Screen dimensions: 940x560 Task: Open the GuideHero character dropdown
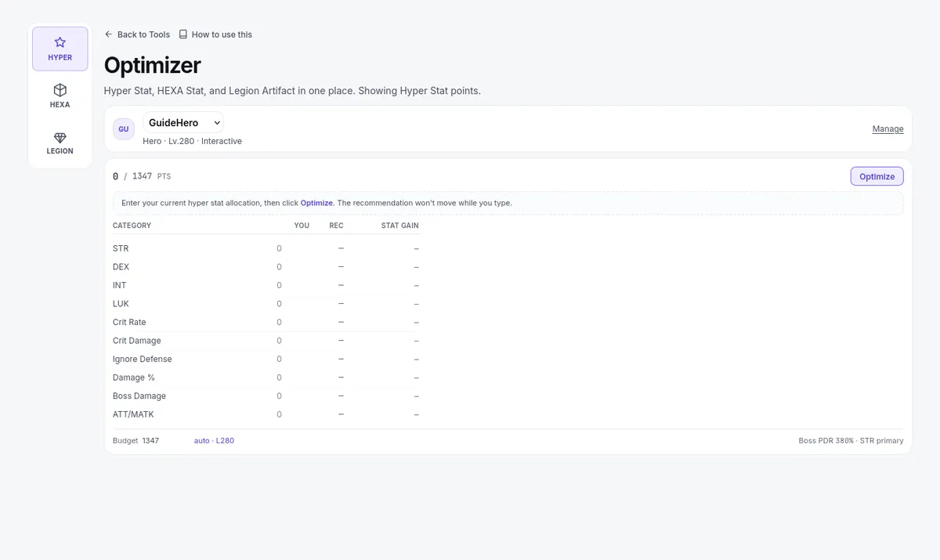coord(183,123)
